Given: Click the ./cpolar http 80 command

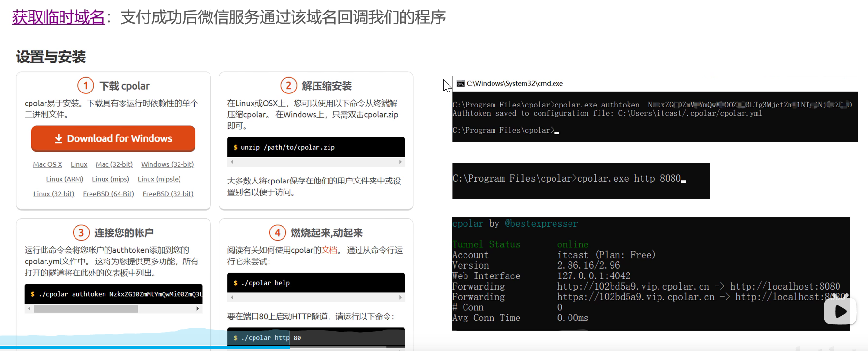Looking at the screenshot, I should (316, 337).
